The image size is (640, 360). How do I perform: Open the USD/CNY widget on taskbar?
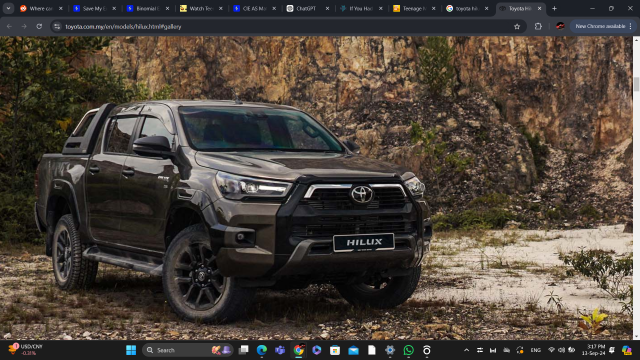26,350
